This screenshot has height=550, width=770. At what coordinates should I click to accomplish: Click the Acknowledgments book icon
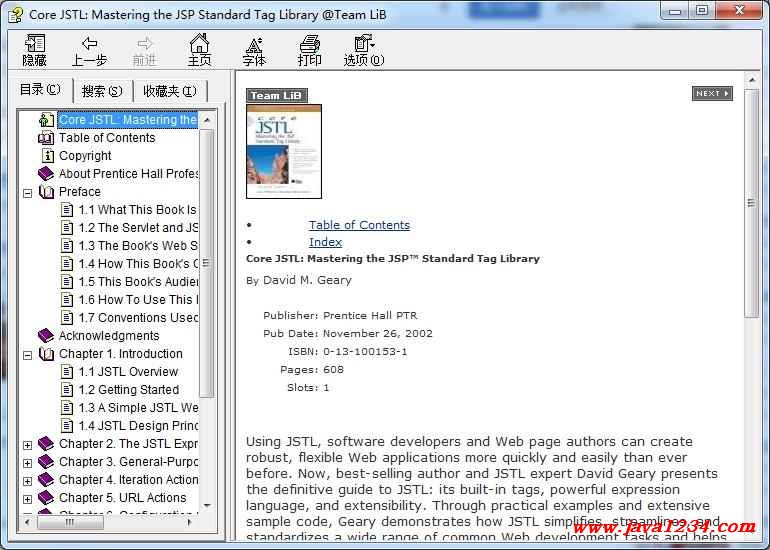point(46,336)
